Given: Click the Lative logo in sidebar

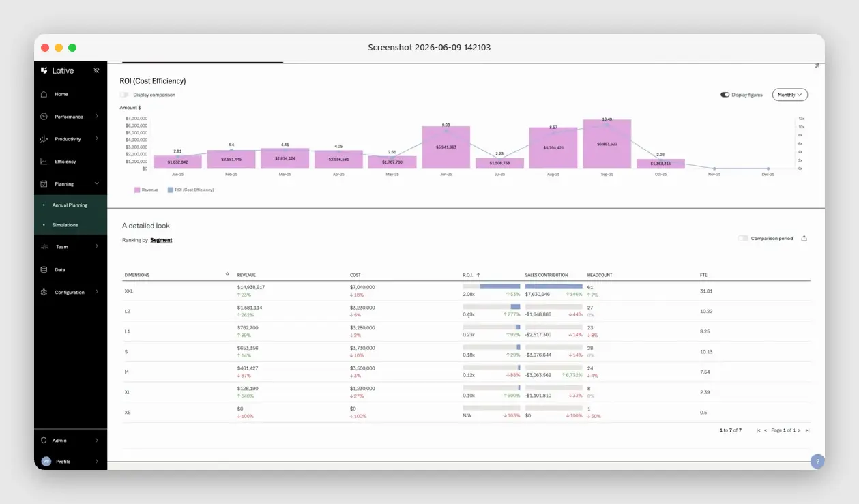Looking at the screenshot, I should click(57, 70).
